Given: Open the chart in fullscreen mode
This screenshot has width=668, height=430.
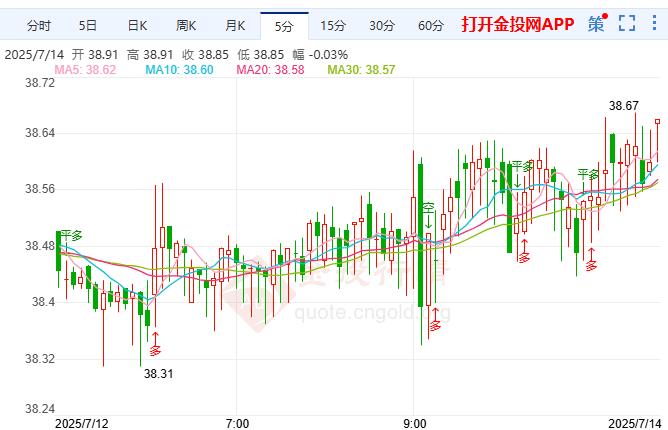Looking at the screenshot, I should 627,23.
